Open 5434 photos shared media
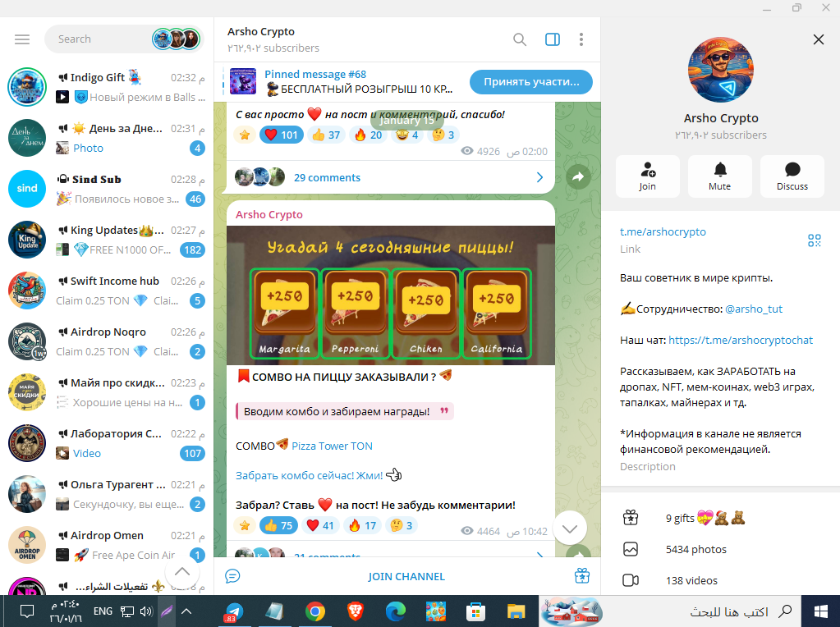Image resolution: width=840 pixels, height=627 pixels. pyautogui.click(x=721, y=549)
